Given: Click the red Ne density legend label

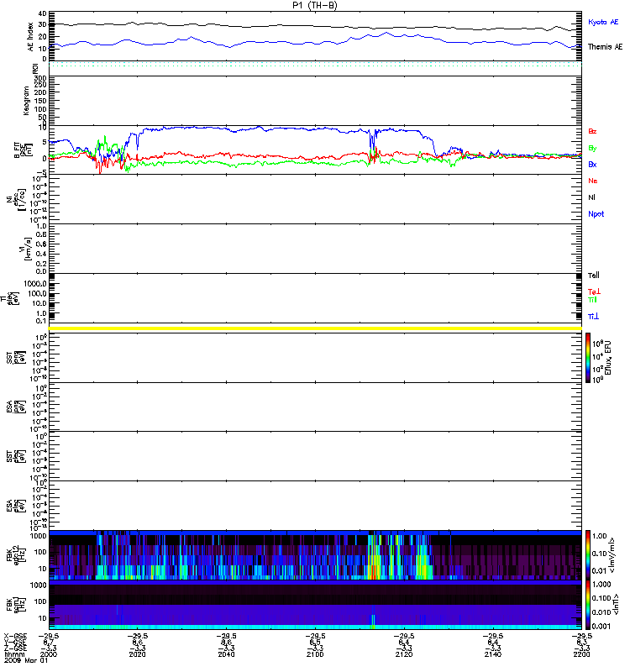Looking at the screenshot, I should (x=592, y=181).
